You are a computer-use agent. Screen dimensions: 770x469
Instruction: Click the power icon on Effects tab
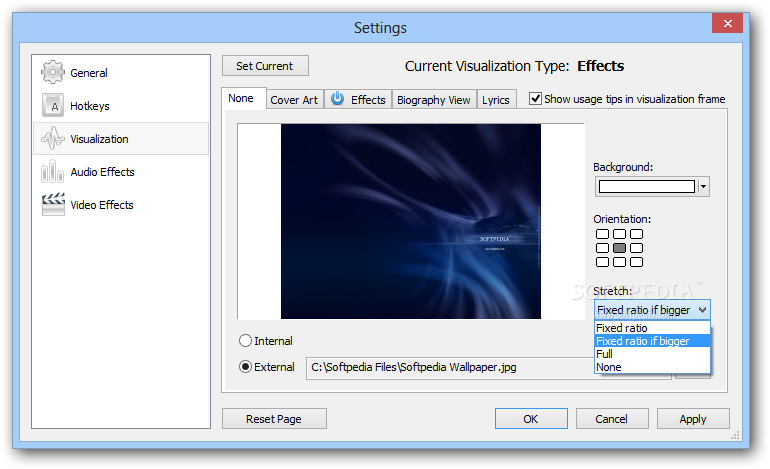pyautogui.click(x=337, y=99)
